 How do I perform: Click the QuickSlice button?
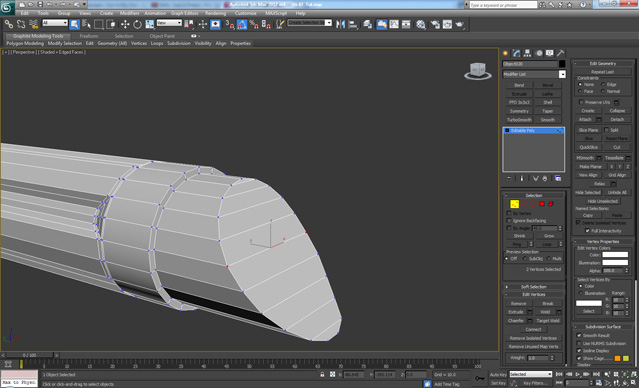pos(588,147)
